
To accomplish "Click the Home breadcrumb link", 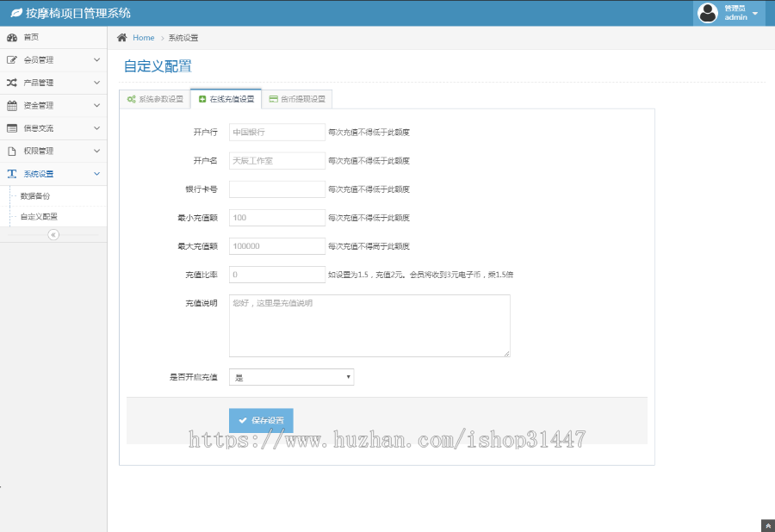I will [143, 38].
